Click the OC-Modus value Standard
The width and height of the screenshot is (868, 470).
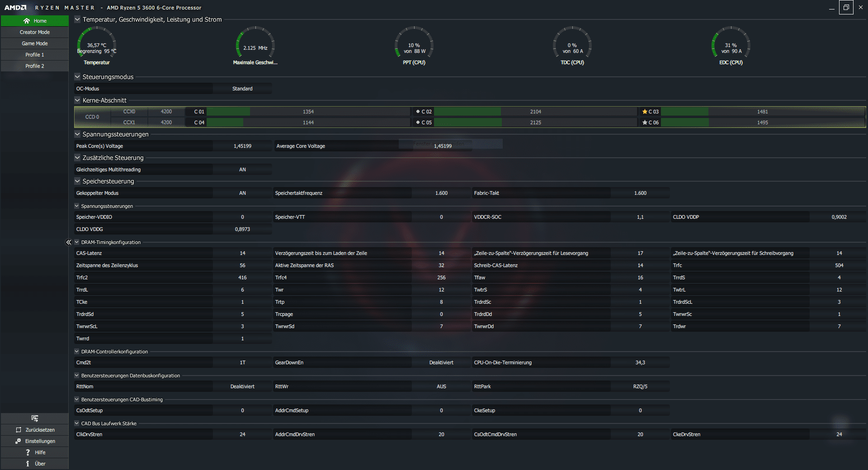(x=242, y=89)
